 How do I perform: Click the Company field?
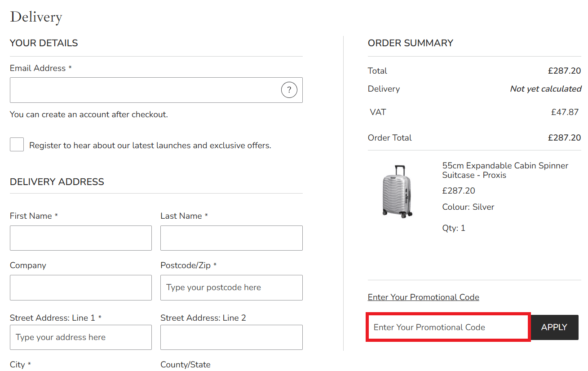(x=80, y=287)
